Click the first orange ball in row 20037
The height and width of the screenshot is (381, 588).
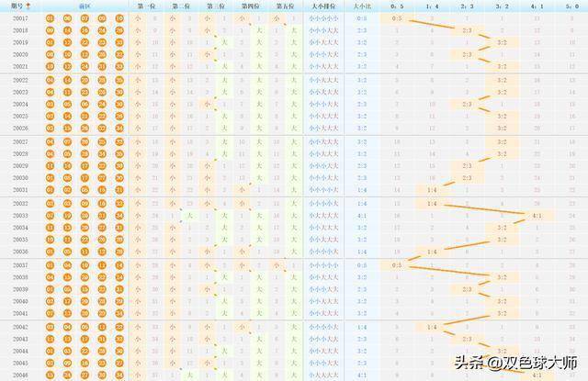[x=49, y=264]
